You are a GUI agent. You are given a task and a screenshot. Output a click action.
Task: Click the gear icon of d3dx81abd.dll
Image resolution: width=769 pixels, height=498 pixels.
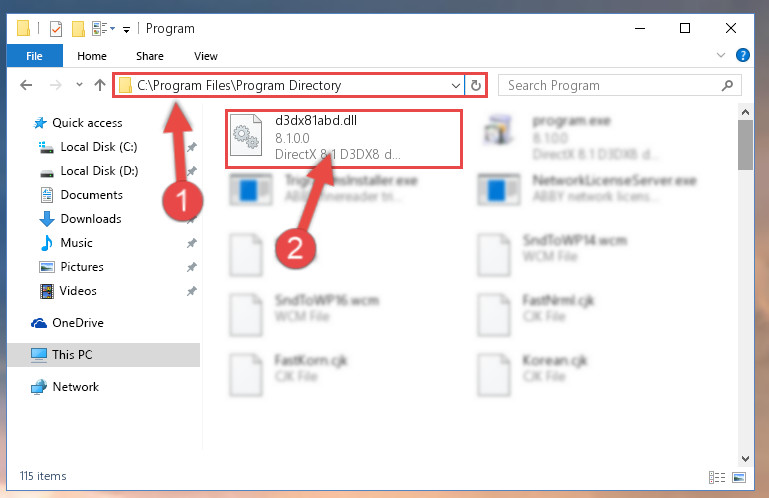point(246,136)
